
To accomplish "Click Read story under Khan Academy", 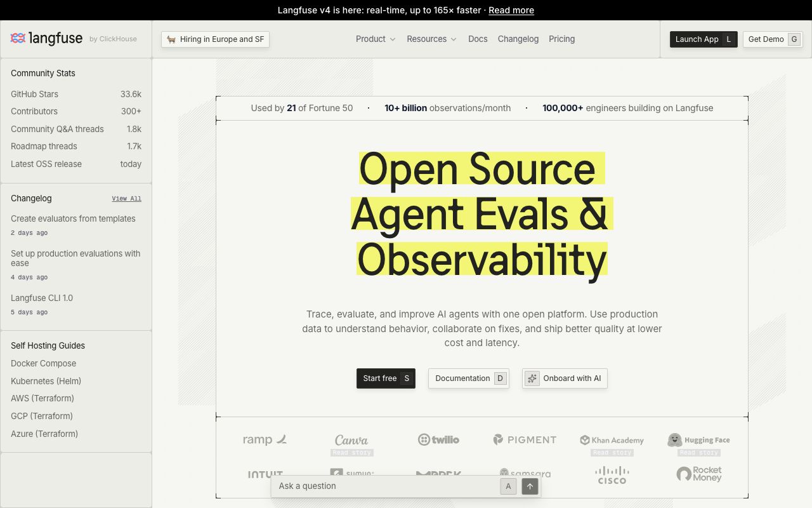I will tap(612, 453).
